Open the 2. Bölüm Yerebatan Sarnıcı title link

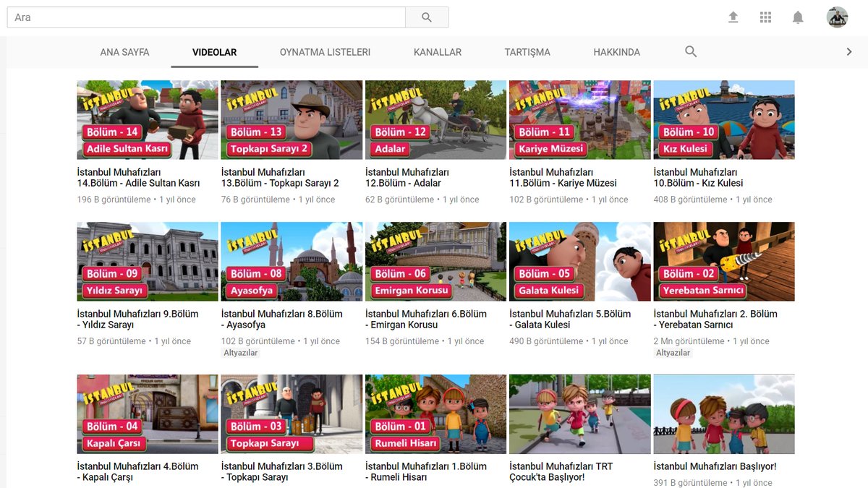715,320
